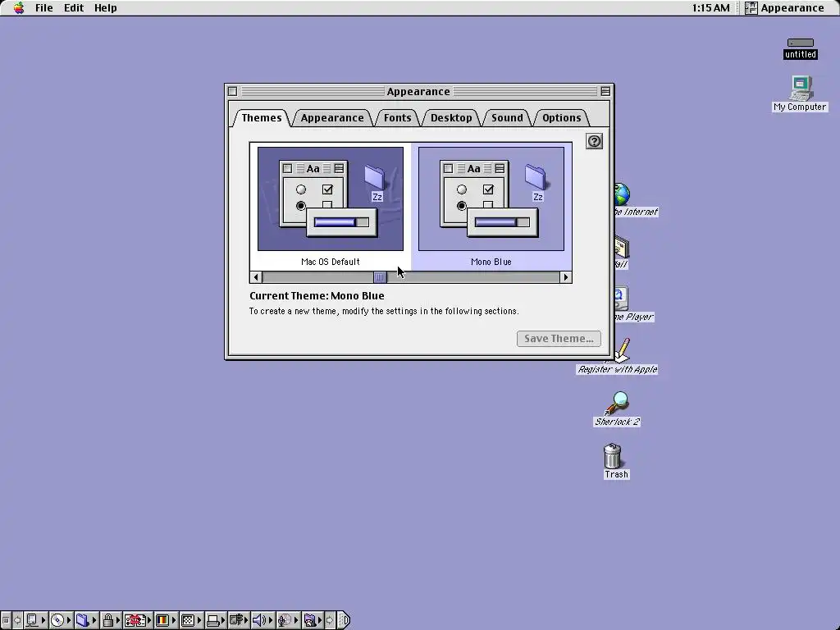Image resolution: width=840 pixels, height=630 pixels.
Task: Click the Control Strip right scroll arrow
Action: pos(330,620)
